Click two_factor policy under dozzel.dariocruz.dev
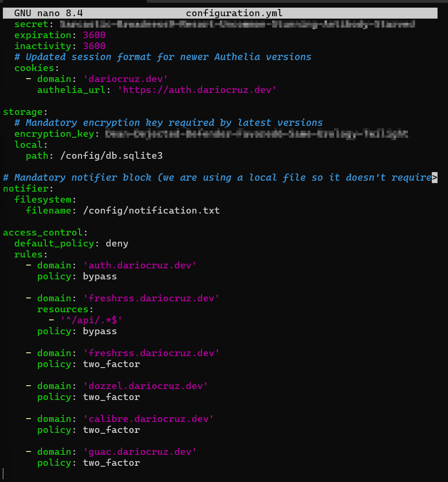Viewport: 448px width, 482px height. (x=111, y=397)
